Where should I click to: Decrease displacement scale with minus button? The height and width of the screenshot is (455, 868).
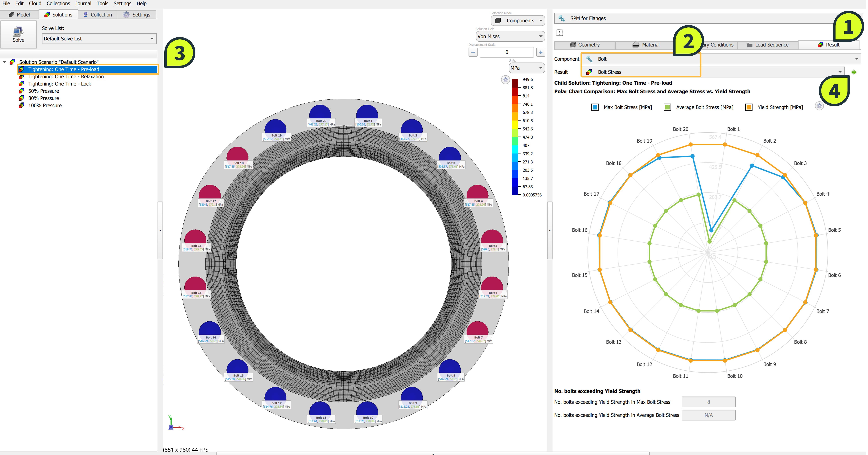tap(473, 52)
